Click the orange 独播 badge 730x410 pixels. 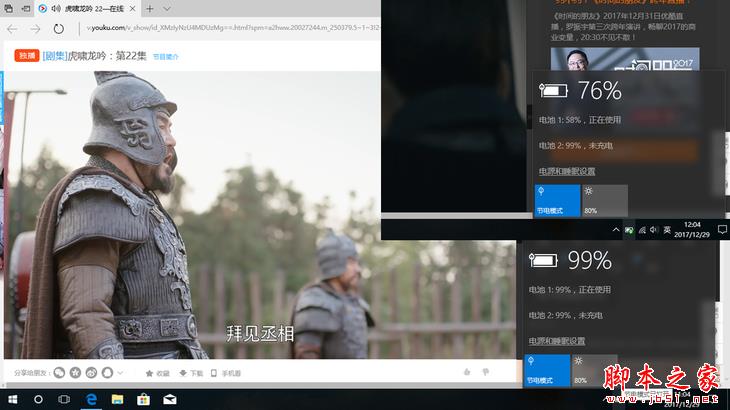click(27, 56)
